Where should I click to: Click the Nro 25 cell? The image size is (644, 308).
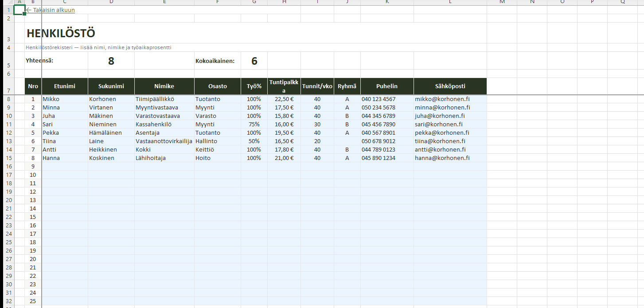tap(33, 301)
